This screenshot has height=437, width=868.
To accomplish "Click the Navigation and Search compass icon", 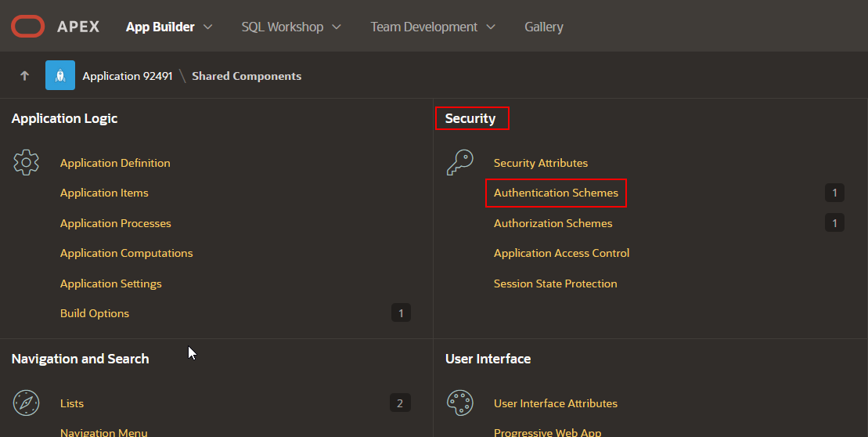I will (26, 403).
